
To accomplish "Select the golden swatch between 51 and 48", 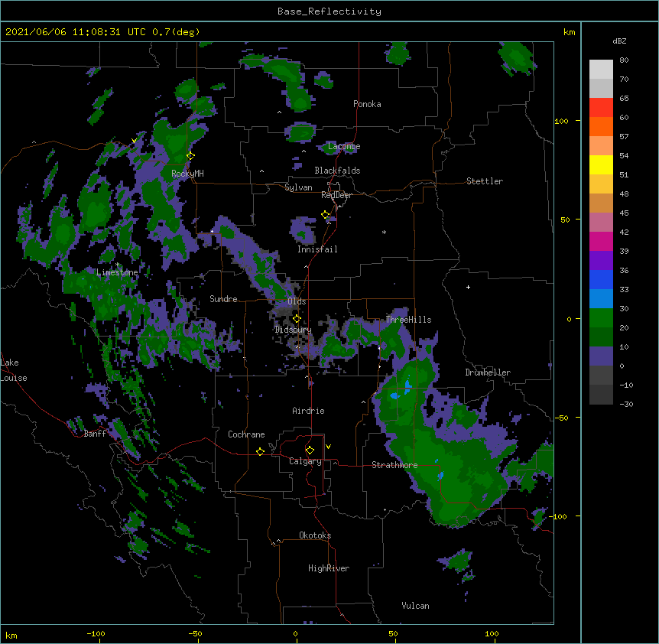I will tap(601, 184).
